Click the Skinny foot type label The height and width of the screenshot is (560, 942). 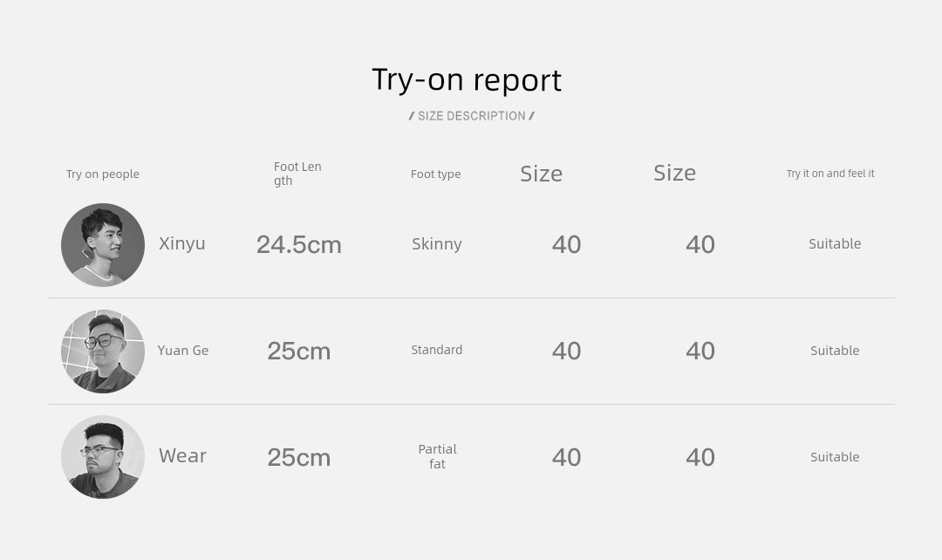(437, 244)
